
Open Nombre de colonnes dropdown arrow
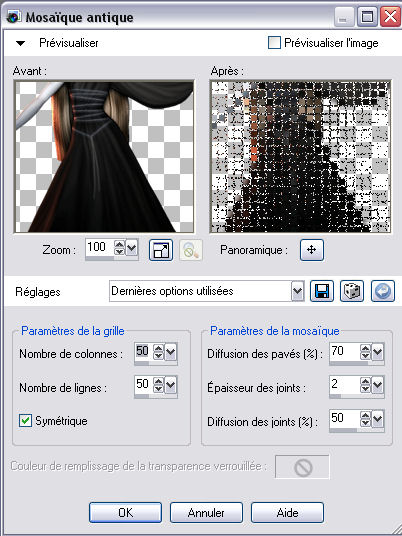[171, 352]
